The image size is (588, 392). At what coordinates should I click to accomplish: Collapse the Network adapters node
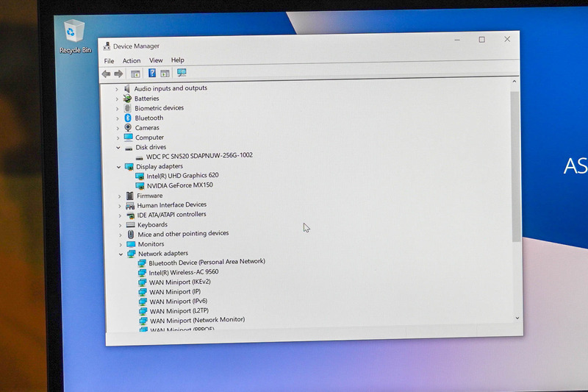coord(121,254)
